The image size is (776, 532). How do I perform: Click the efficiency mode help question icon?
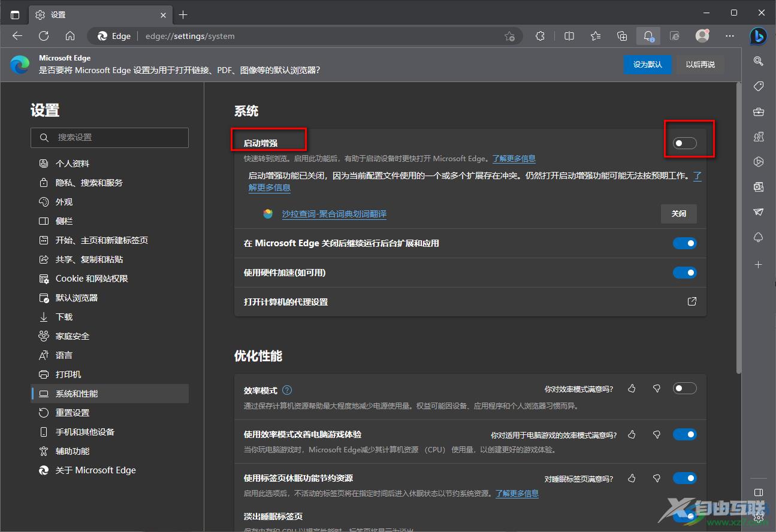(287, 390)
